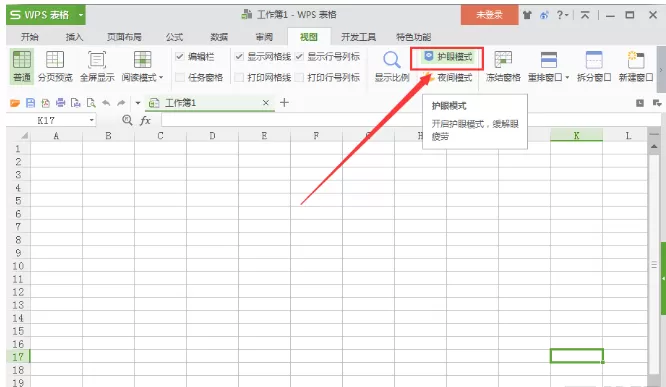Viewport: 666px width, 387px height.
Task: Enable Eye Protection Mode (护眼模式)
Action: click(x=448, y=56)
